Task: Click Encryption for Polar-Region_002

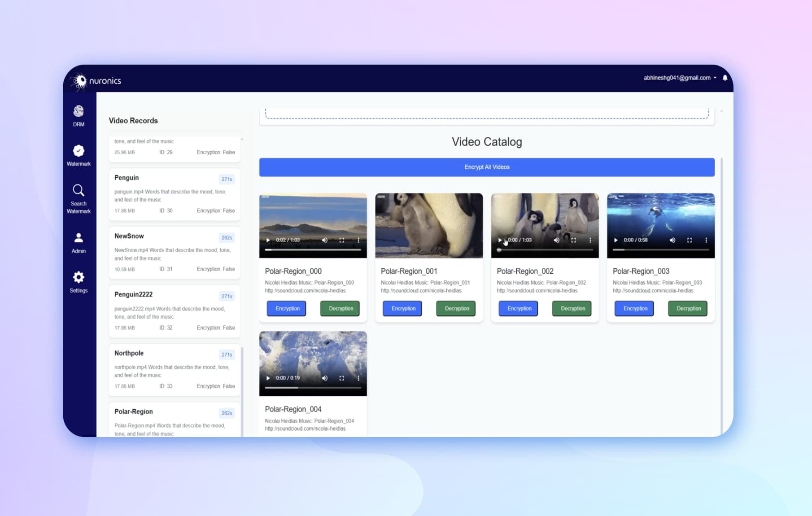Action: tap(519, 308)
